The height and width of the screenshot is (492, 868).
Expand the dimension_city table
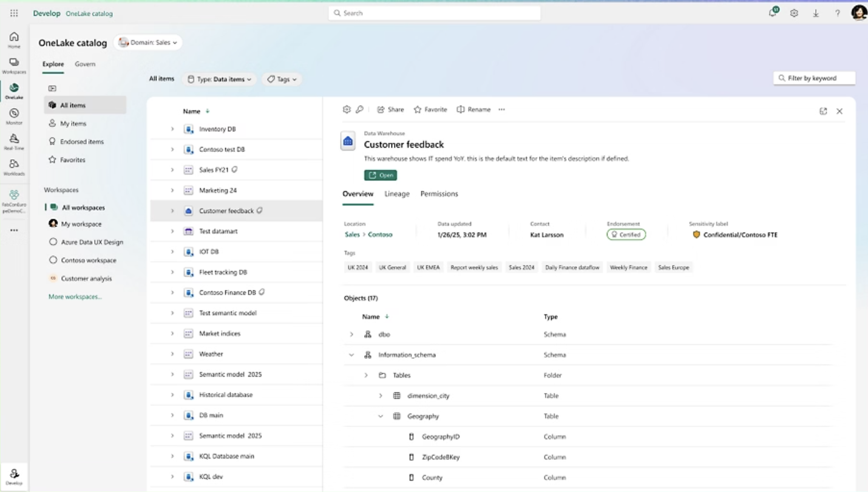tap(381, 395)
